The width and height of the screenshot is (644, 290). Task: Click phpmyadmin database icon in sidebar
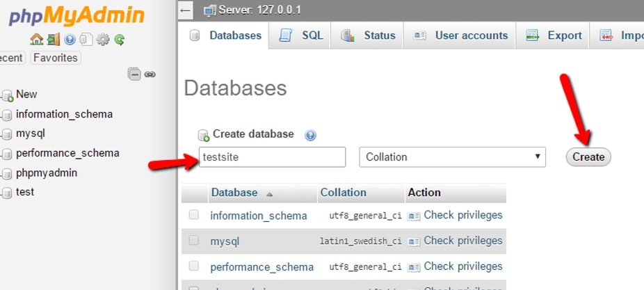(6, 174)
